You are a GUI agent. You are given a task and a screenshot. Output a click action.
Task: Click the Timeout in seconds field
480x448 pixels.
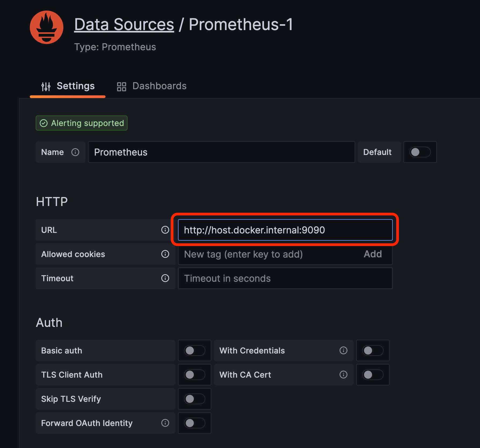[x=285, y=278]
